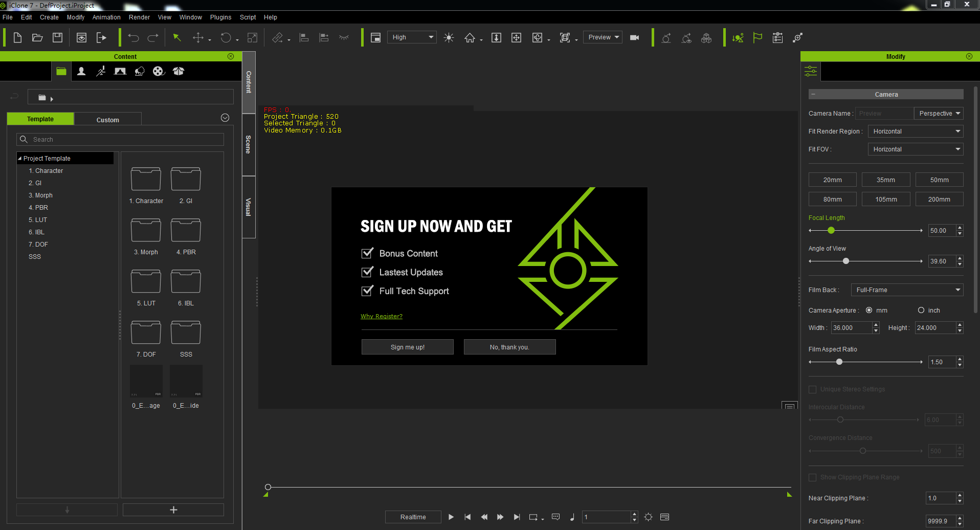Expand the Film Back Full-Frame dropdown

point(907,290)
